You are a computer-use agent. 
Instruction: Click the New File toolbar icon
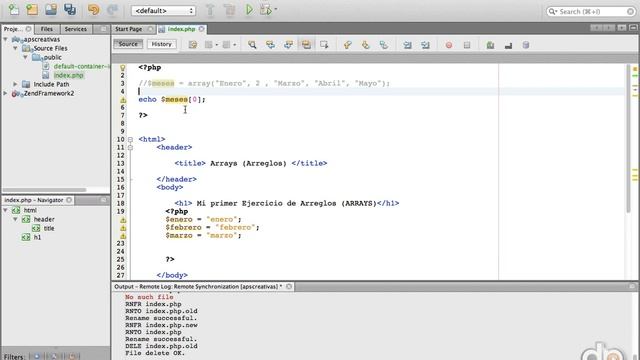[13, 10]
